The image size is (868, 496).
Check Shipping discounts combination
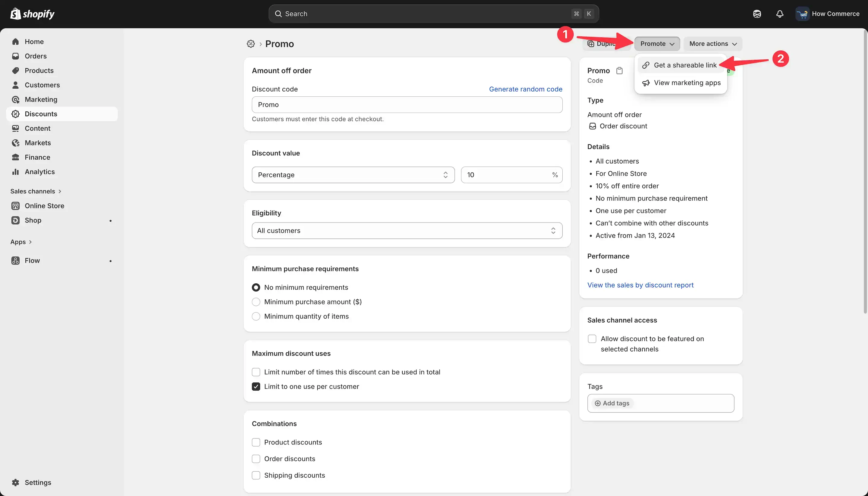coord(256,475)
